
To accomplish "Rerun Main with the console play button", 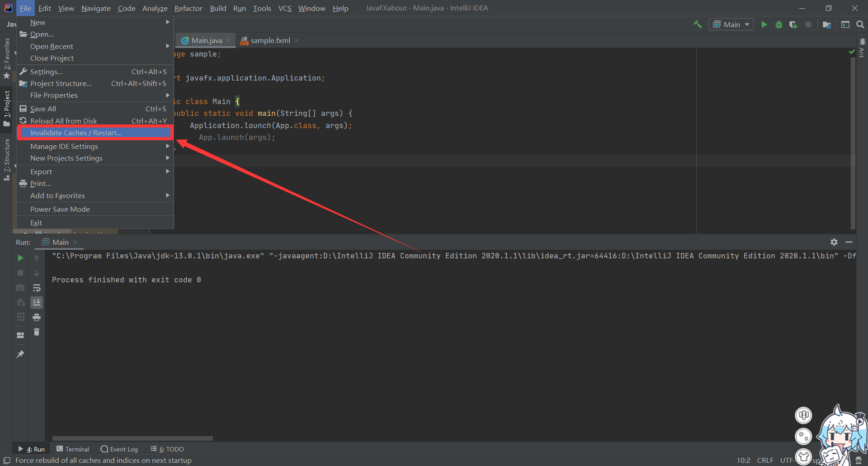I will (20, 258).
